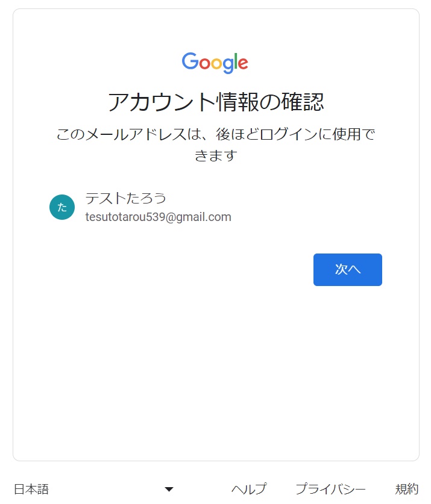The height and width of the screenshot is (504, 431).
Task: Click the tesutotarou539@gmail.com email address
Action: (x=158, y=217)
